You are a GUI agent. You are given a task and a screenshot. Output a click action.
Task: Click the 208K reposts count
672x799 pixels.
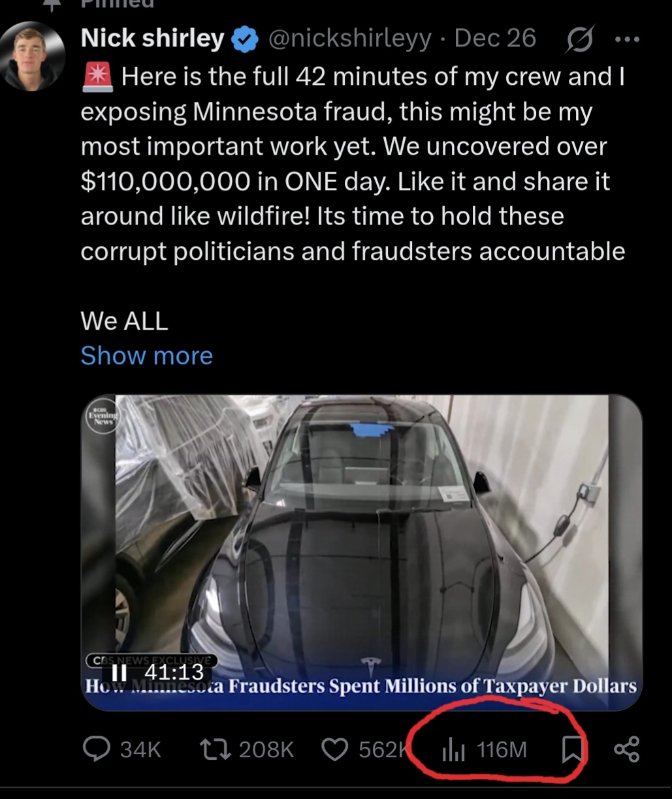[266, 750]
